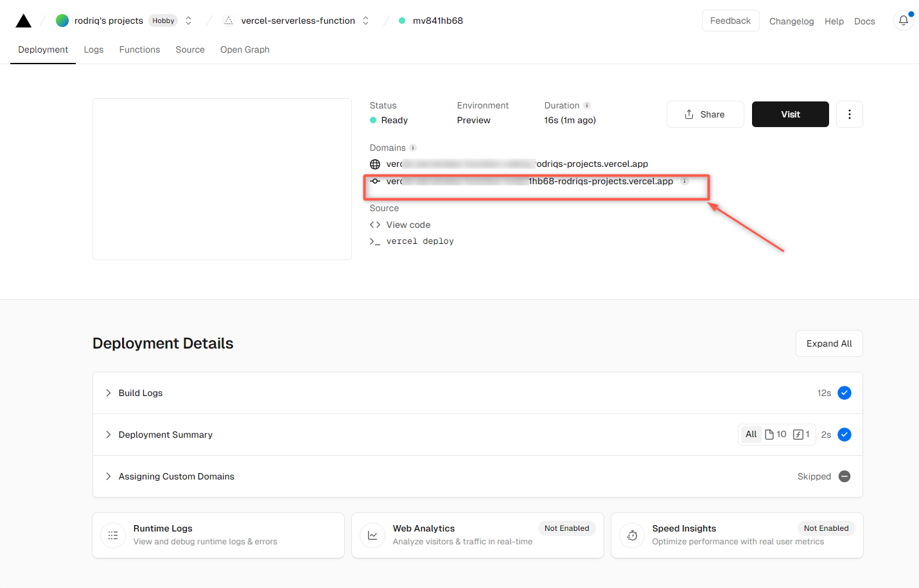Click the deployment preview thumbnail
919x588 pixels.
[x=222, y=179]
